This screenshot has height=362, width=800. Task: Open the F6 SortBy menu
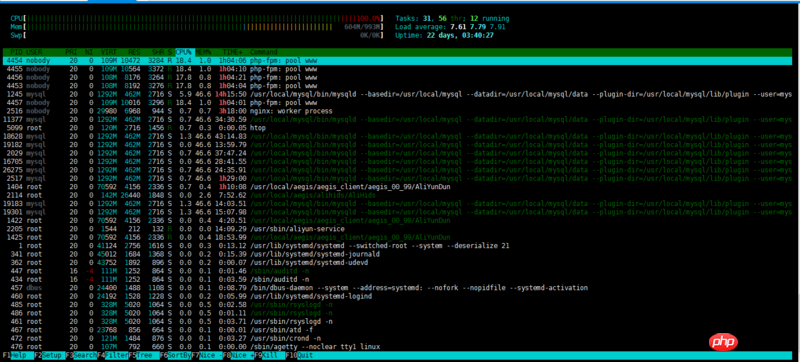click(x=176, y=355)
